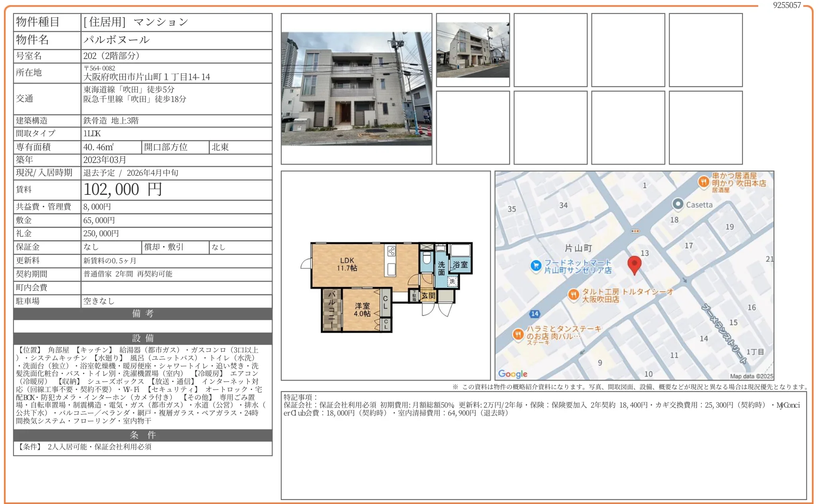Click the 片山町 label on the map
Viewport: 819px width, 504px height.
tap(578, 248)
